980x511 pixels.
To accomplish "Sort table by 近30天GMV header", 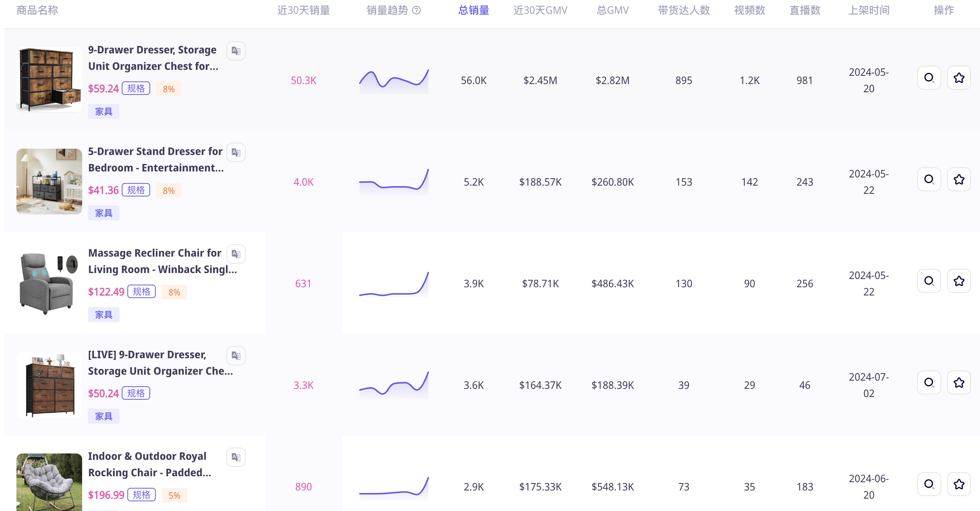I will [x=540, y=10].
